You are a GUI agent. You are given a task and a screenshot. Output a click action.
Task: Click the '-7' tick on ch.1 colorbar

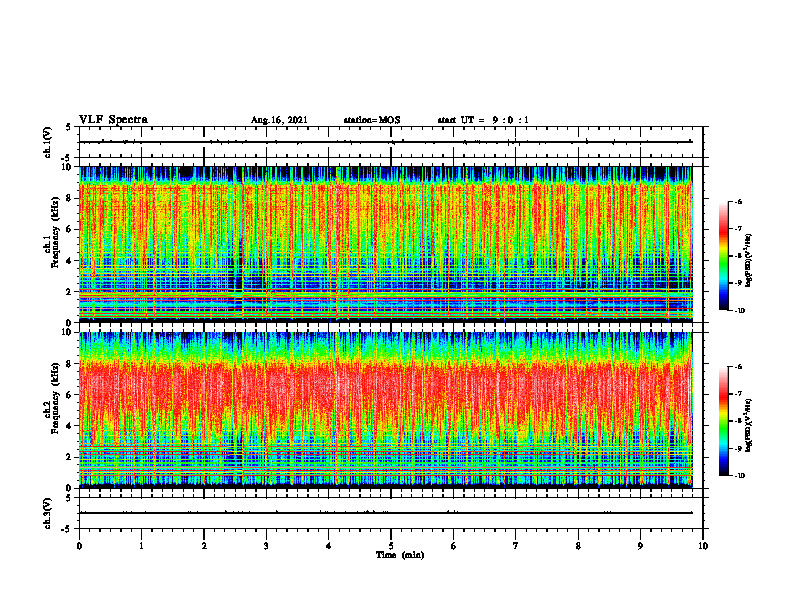pyautogui.click(x=738, y=229)
